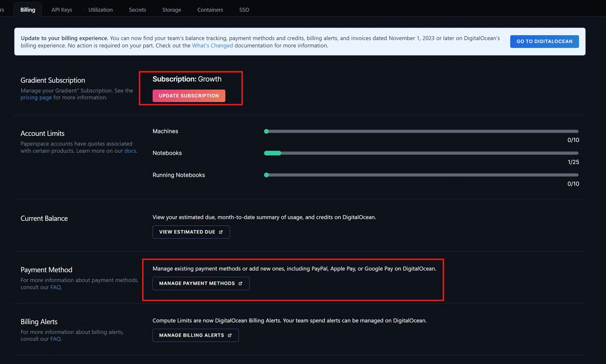Switch to the API Keys tab
This screenshot has width=606, height=364.
click(62, 10)
